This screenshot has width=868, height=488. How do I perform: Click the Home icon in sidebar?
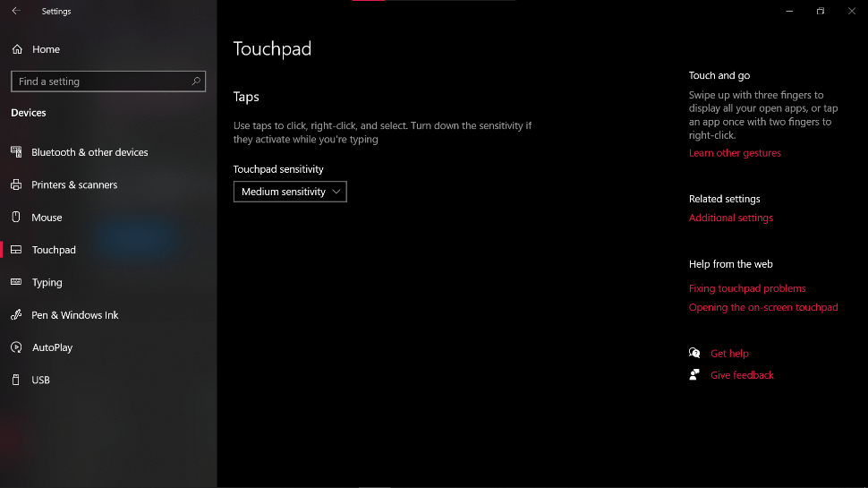(x=17, y=49)
